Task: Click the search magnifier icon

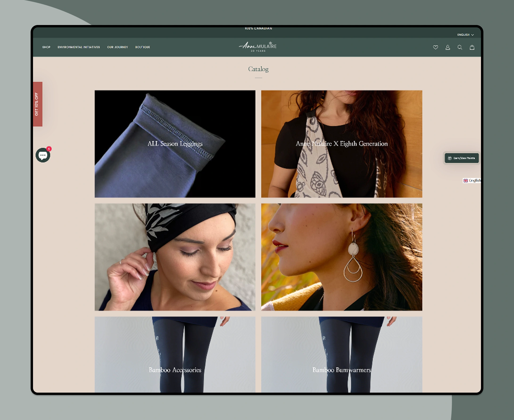Action: (460, 47)
